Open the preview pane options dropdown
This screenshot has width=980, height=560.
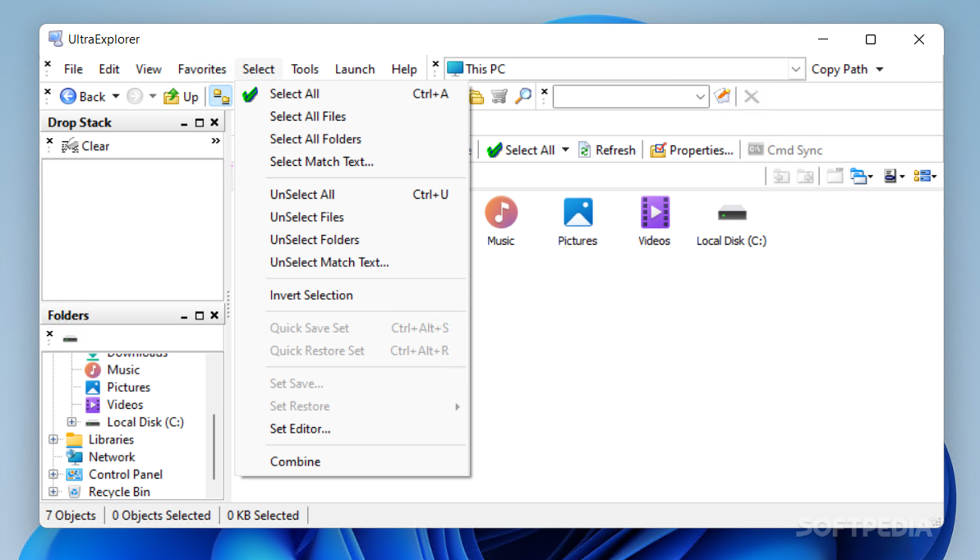click(x=895, y=177)
